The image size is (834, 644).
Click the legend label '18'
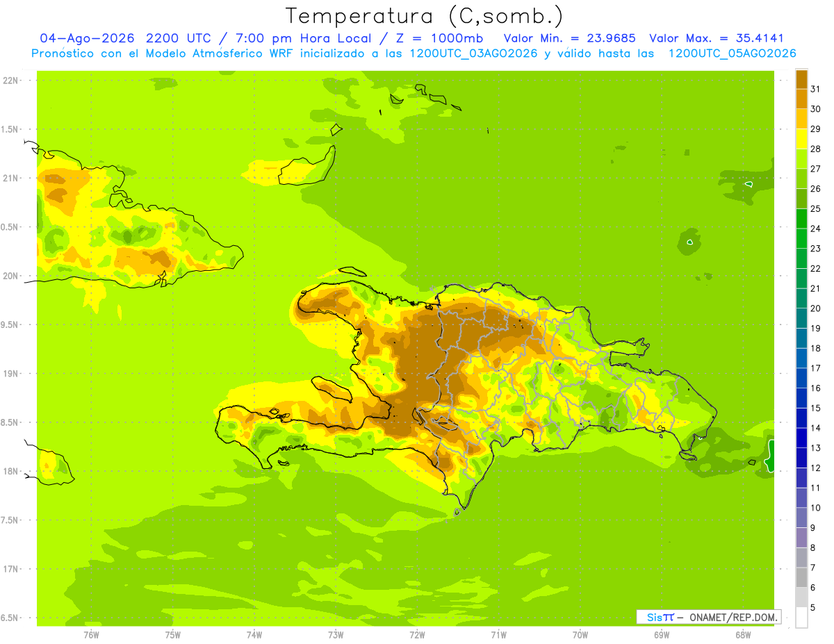click(816, 348)
